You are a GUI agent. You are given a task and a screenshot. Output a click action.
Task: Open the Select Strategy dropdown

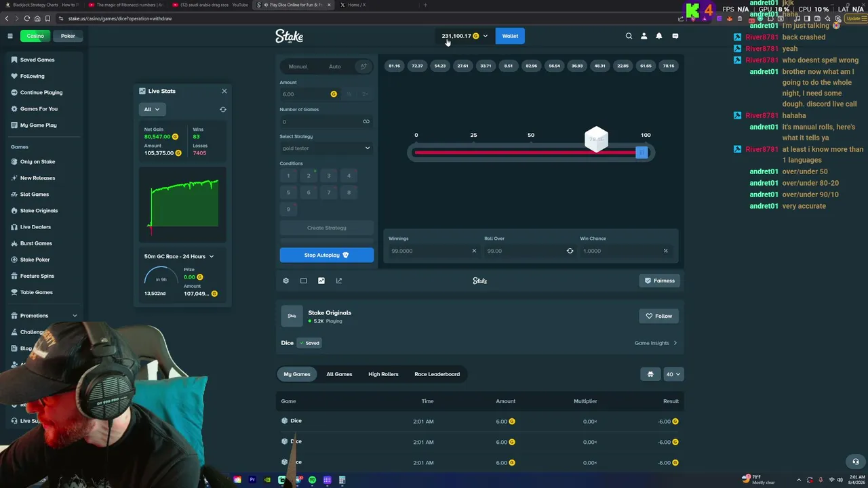tap(326, 148)
